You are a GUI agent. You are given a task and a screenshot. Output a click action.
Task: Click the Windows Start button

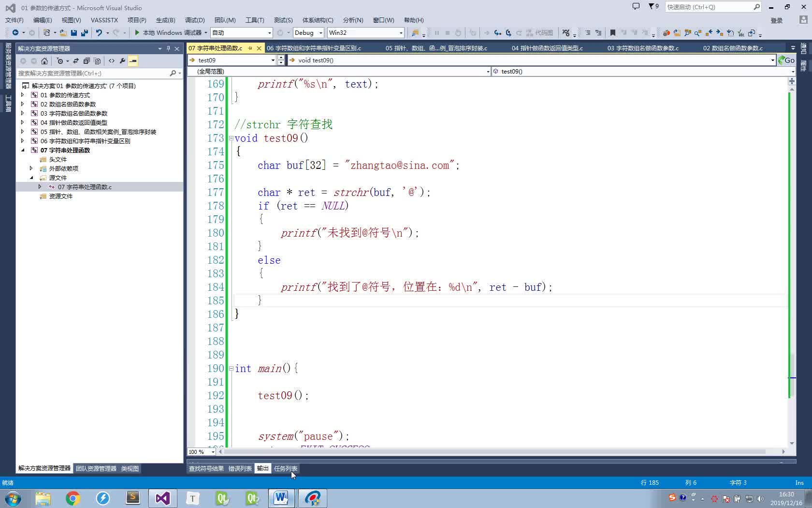pyautogui.click(x=13, y=498)
